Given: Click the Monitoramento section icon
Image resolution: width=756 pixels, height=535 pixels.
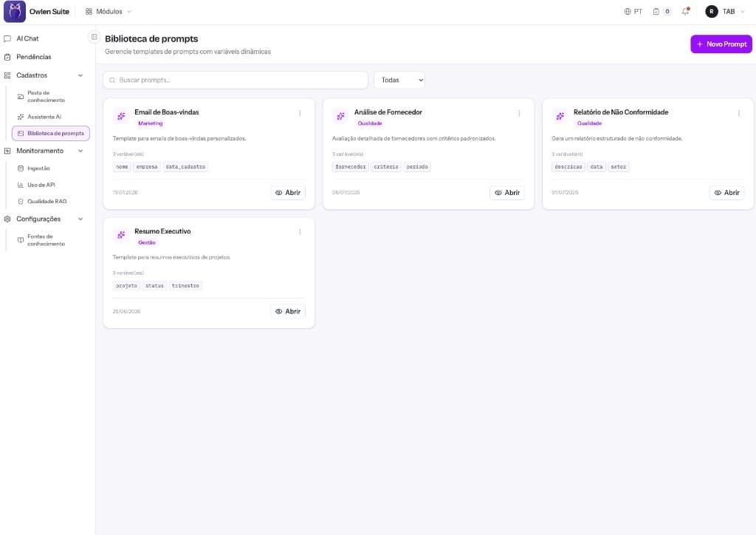Looking at the screenshot, I should pyautogui.click(x=7, y=151).
